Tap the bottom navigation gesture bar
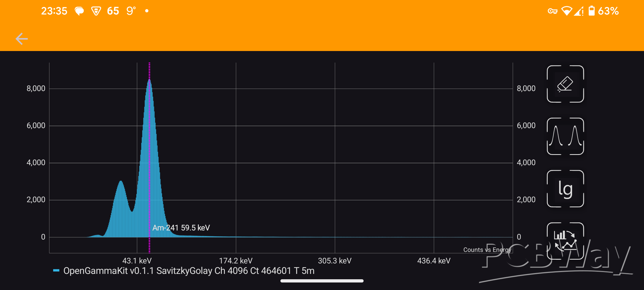Image resolution: width=644 pixels, height=290 pixels. tap(322, 281)
